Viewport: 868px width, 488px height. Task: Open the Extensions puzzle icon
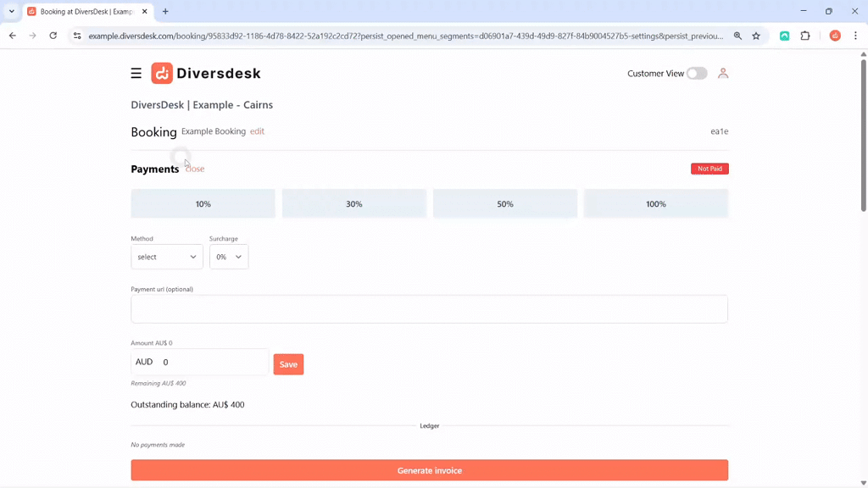(x=805, y=36)
